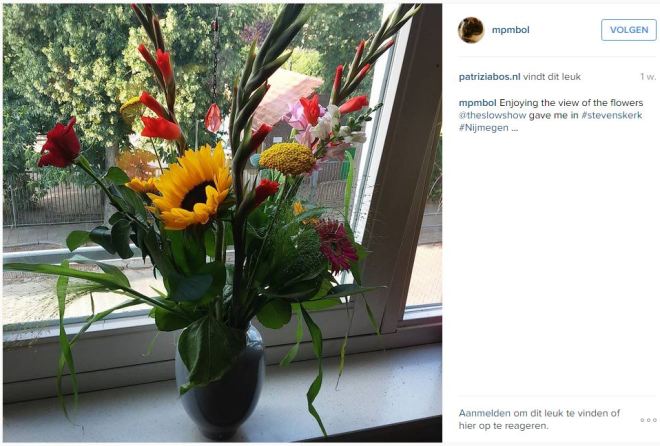The height and width of the screenshot is (446, 660).
Task: Visit the patriziabos.nl profile link
Action: pyautogui.click(x=490, y=77)
